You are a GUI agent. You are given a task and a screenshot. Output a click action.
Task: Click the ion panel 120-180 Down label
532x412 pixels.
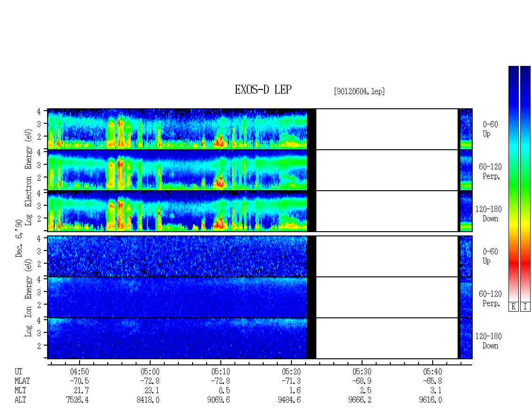[489, 341]
